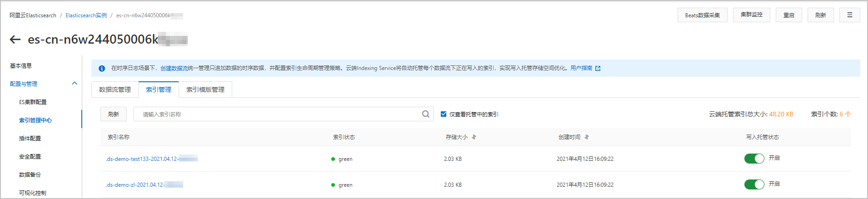Open index .ds-demo-test133-2021.04.12 link
The width and height of the screenshot is (868, 199).
(152, 159)
